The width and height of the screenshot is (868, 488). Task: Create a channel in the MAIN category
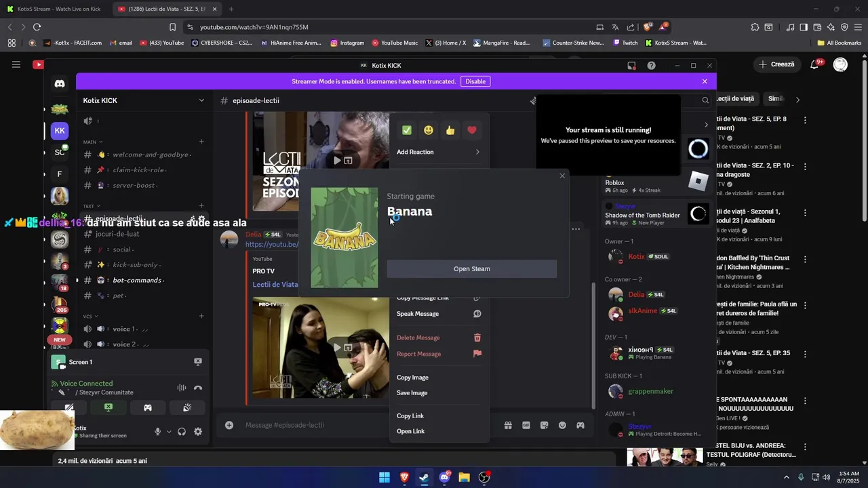click(x=201, y=142)
